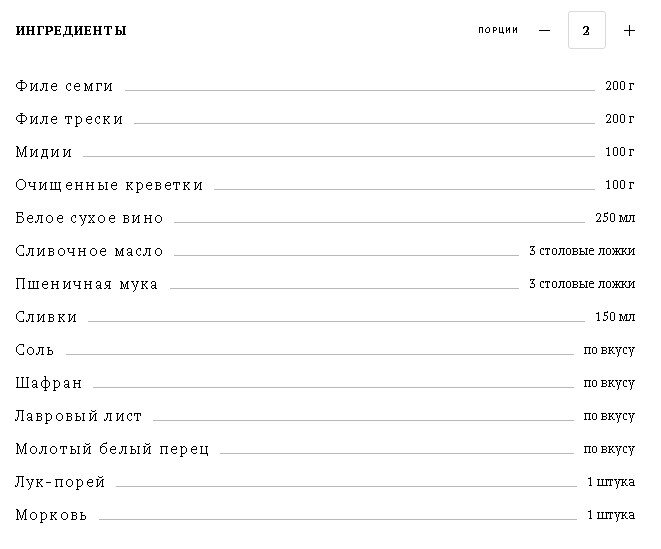The height and width of the screenshot is (549, 661).
Task: Open the Шафран ingredient
Action: pos(49,383)
